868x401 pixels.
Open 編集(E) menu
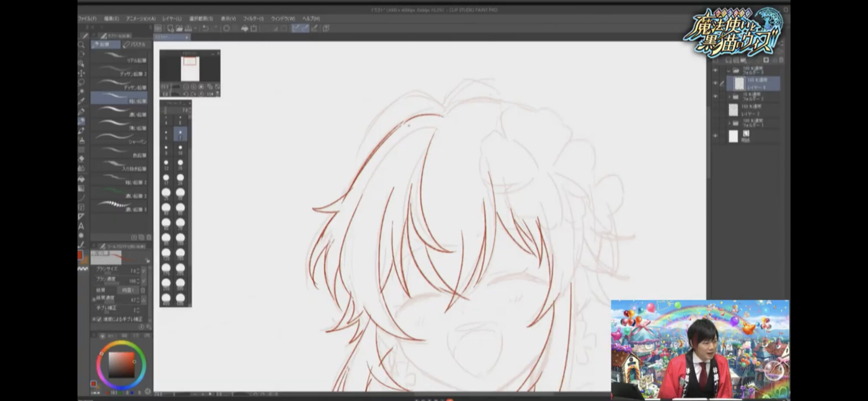[112, 19]
